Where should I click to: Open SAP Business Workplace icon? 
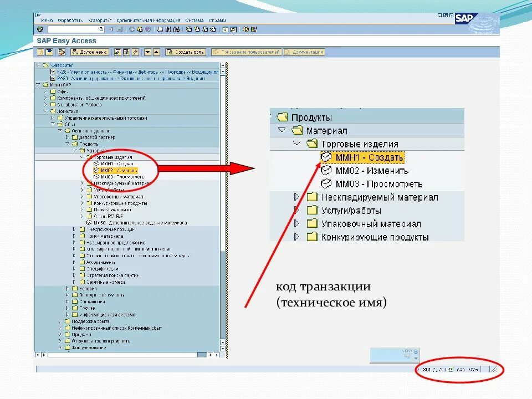click(62, 52)
